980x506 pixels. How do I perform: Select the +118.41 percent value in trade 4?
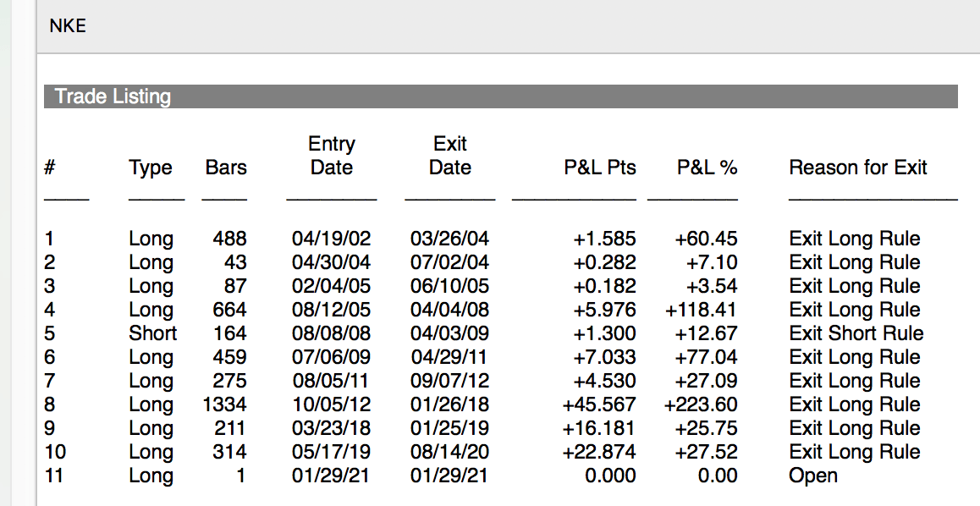(701, 309)
